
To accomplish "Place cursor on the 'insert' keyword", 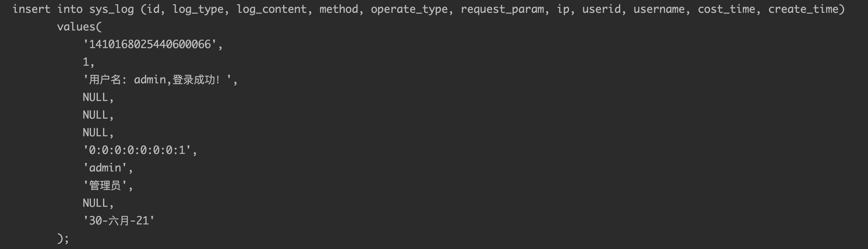I will [x=31, y=9].
